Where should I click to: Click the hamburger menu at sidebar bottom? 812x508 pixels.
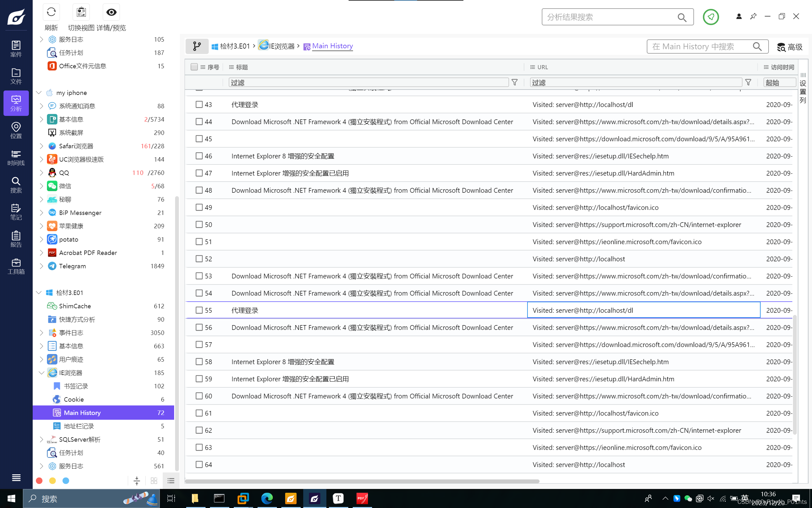[16, 478]
